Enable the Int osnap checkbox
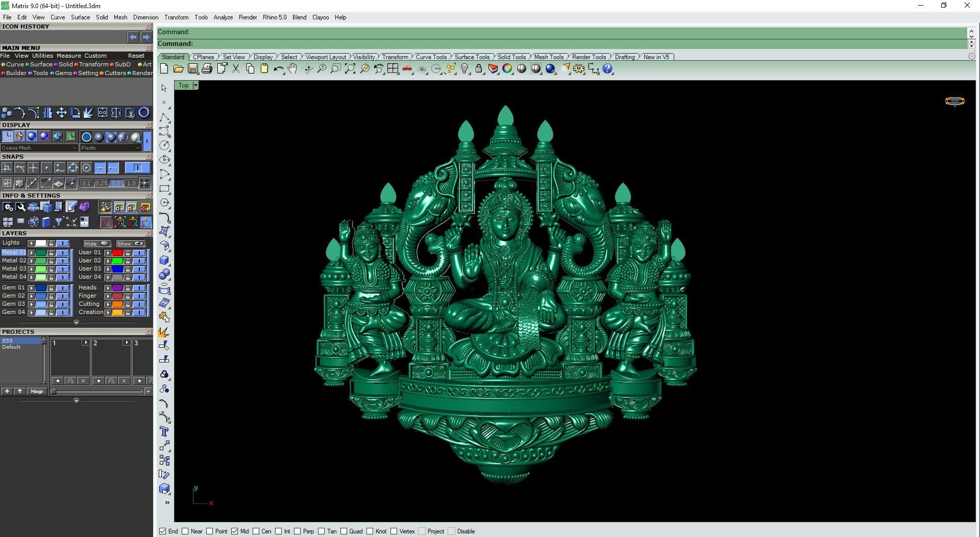Screen dimensions: 980x537 tap(279, 531)
